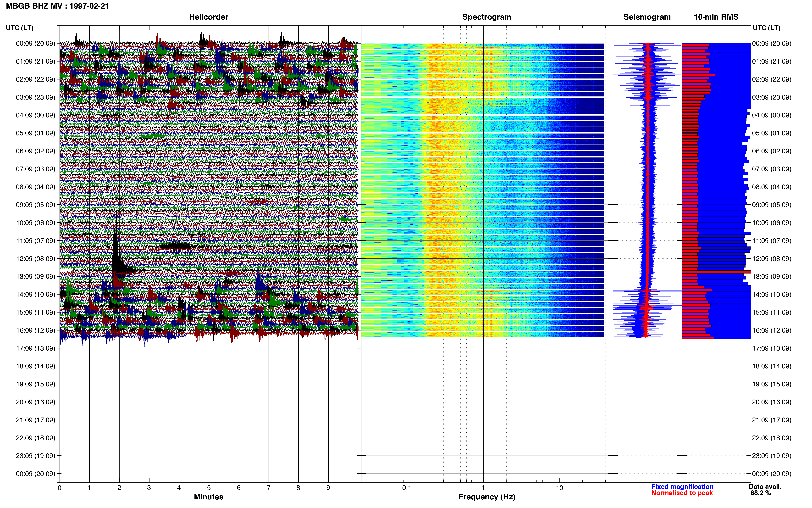The image size is (812, 508).
Task: Click minute tick '2' on Helicorder axis
Action: pyautogui.click(x=119, y=488)
